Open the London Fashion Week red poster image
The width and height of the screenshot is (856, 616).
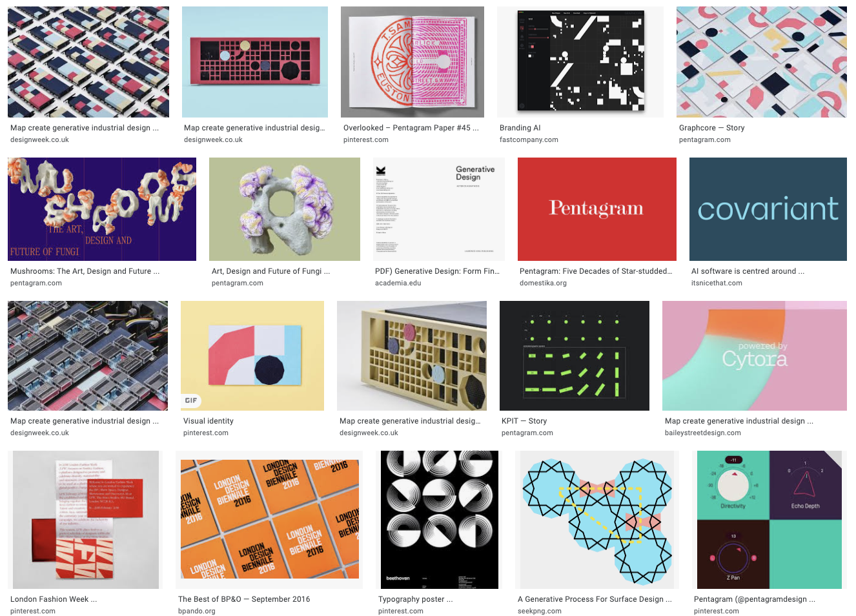pos(86,520)
